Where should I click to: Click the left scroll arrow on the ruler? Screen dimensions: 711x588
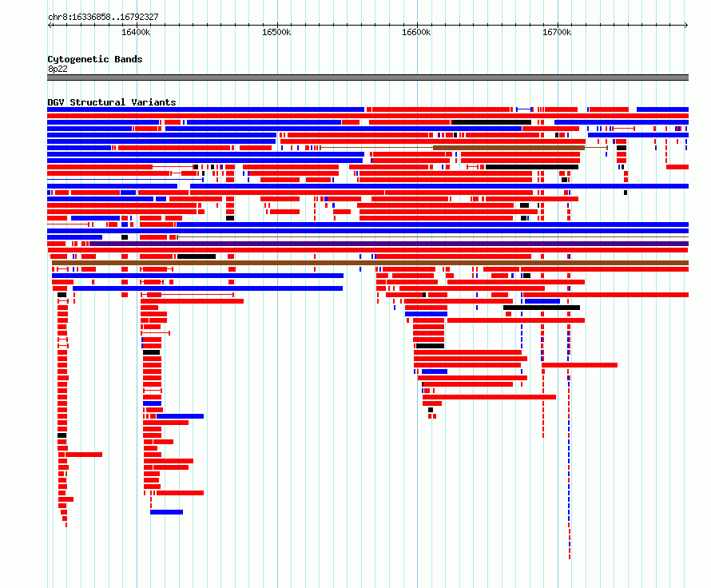pyautogui.click(x=50, y=26)
